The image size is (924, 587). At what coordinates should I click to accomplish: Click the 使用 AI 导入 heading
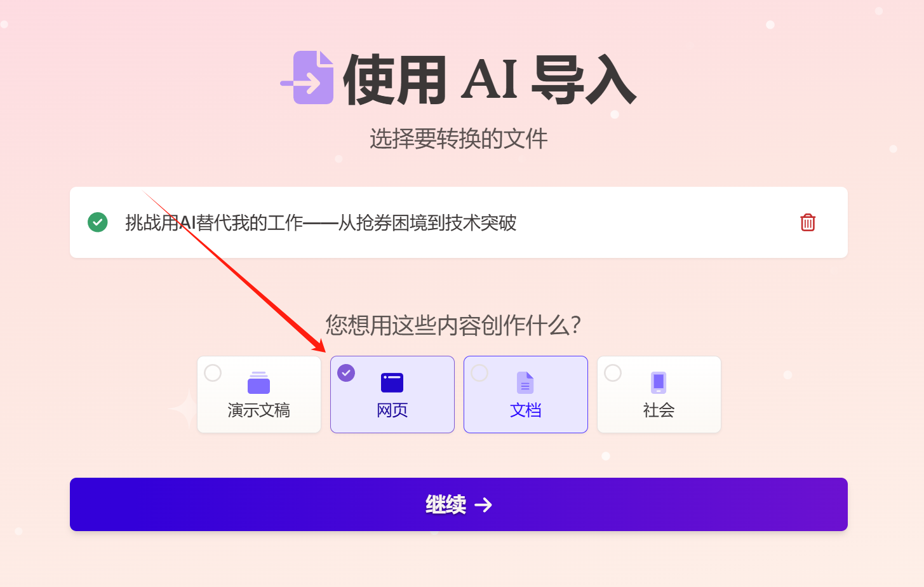(x=489, y=79)
